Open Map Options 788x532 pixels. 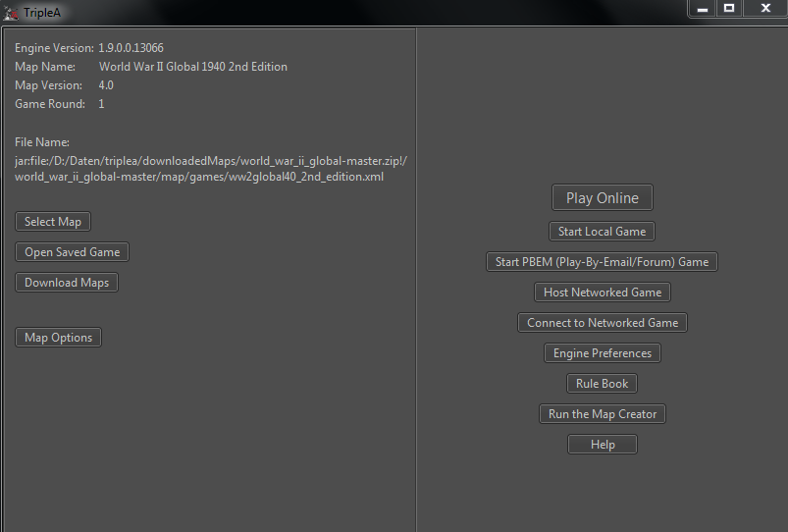pos(58,338)
